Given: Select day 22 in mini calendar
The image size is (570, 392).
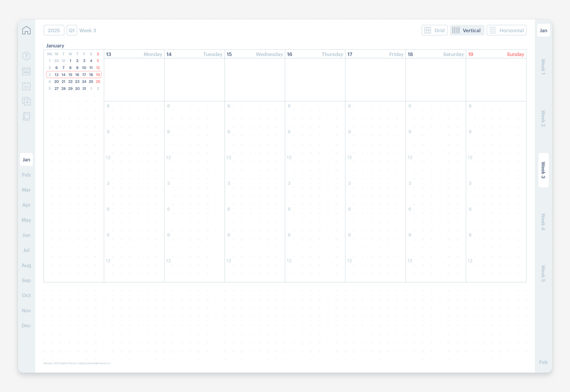Looking at the screenshot, I should point(70,82).
